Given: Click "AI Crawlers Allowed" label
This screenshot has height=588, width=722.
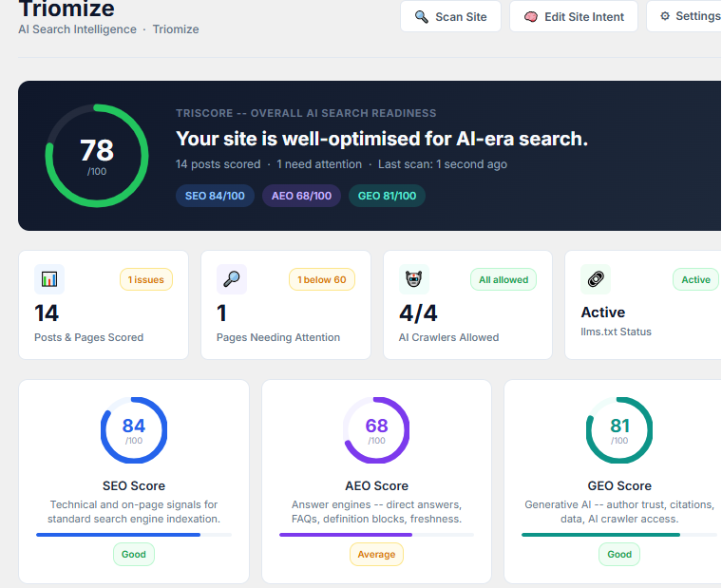Looking at the screenshot, I should pyautogui.click(x=448, y=337).
